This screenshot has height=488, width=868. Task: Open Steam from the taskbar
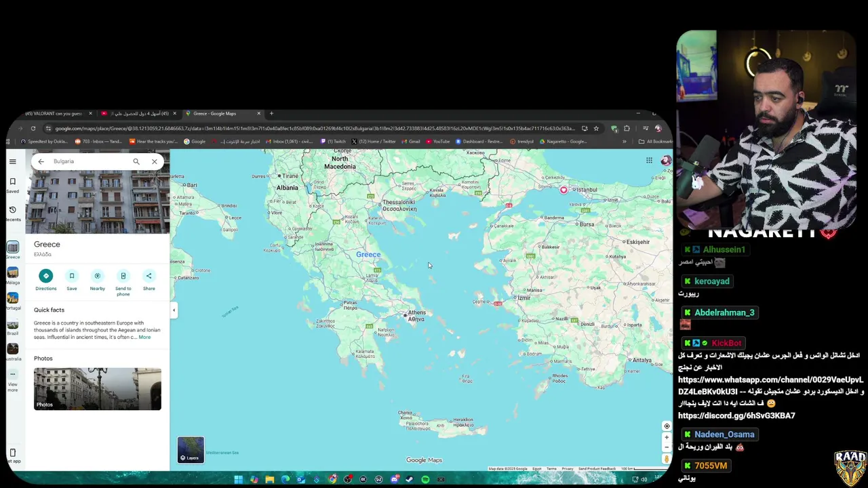[x=409, y=479]
